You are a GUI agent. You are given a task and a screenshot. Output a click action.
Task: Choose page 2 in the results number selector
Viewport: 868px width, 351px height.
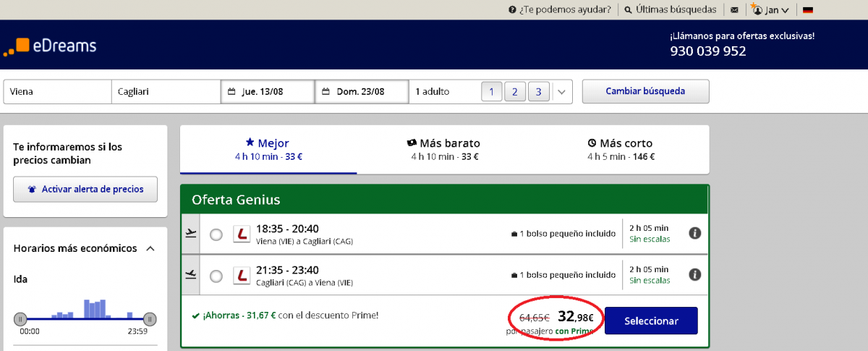click(514, 92)
